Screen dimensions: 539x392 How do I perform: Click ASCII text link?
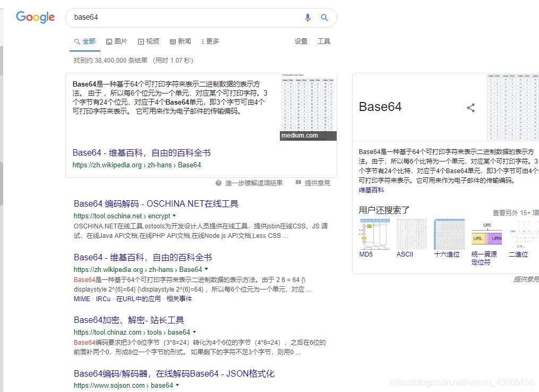pos(405,254)
